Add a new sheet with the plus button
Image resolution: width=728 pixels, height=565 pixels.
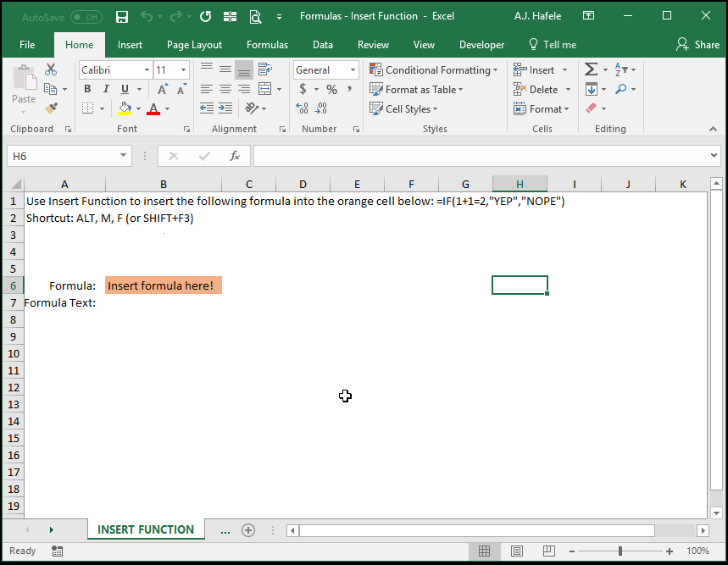pos(248,529)
